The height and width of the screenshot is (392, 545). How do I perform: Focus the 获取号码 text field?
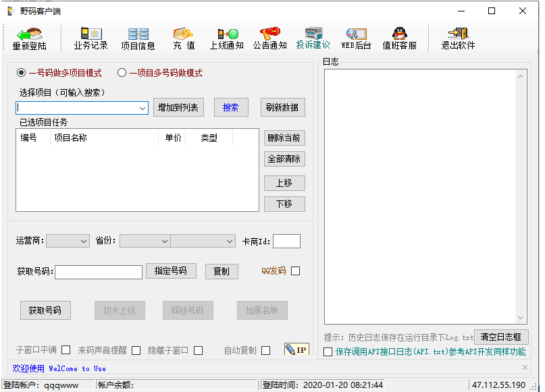coord(99,272)
